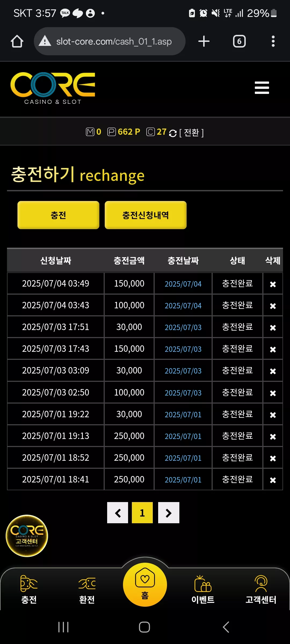Screen dimensions: 290x644
Task: Select page 1 in pagination
Action: click(142, 513)
